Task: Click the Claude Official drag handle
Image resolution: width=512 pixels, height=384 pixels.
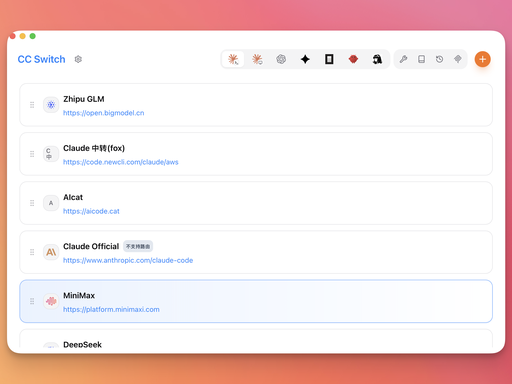Action: tap(32, 252)
